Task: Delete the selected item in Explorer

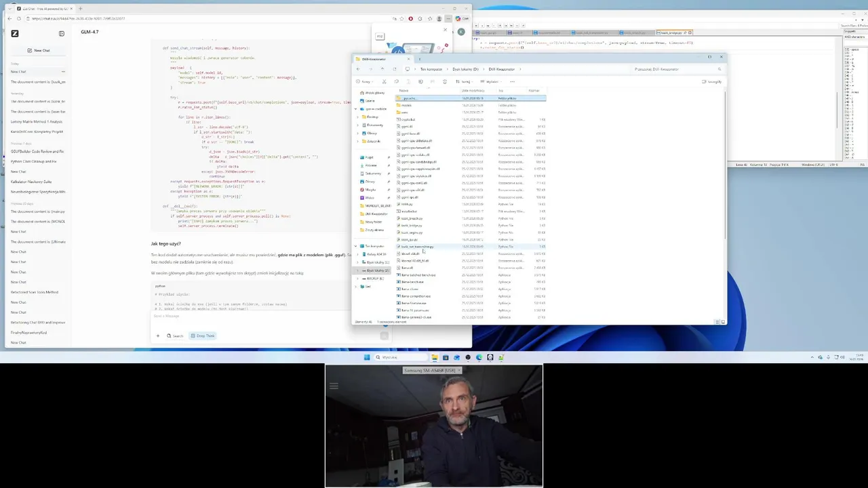Action: coord(445,81)
